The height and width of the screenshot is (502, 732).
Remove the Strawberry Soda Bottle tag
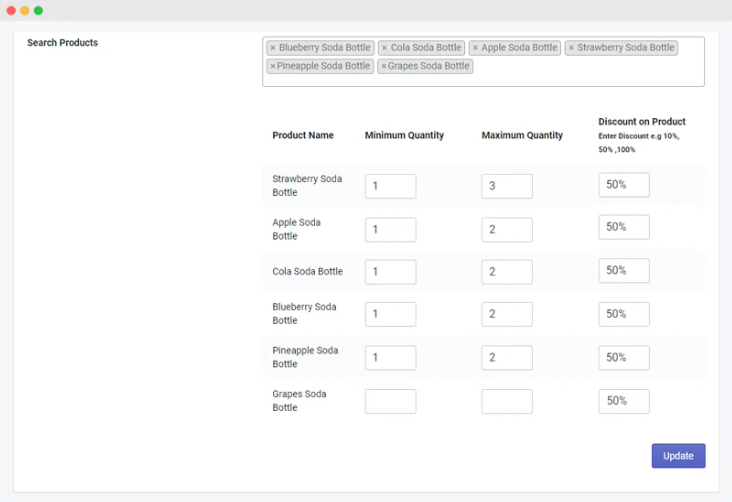coord(571,48)
